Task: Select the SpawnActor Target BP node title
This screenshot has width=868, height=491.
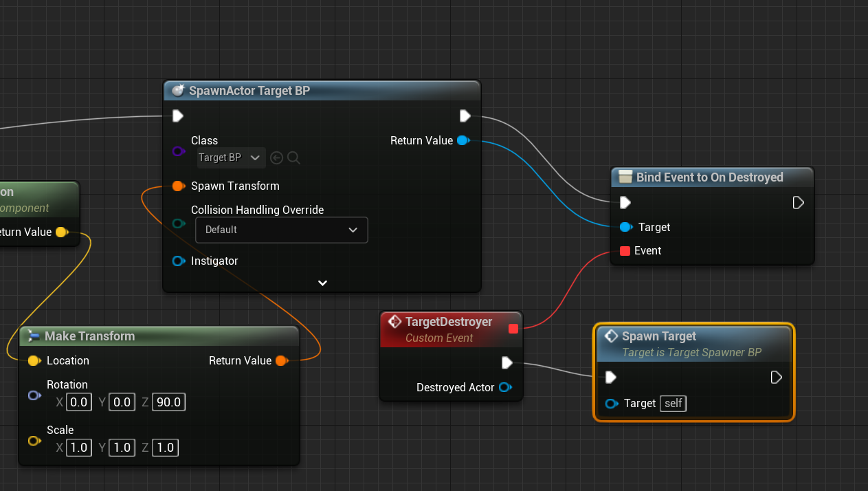Action: [x=249, y=91]
